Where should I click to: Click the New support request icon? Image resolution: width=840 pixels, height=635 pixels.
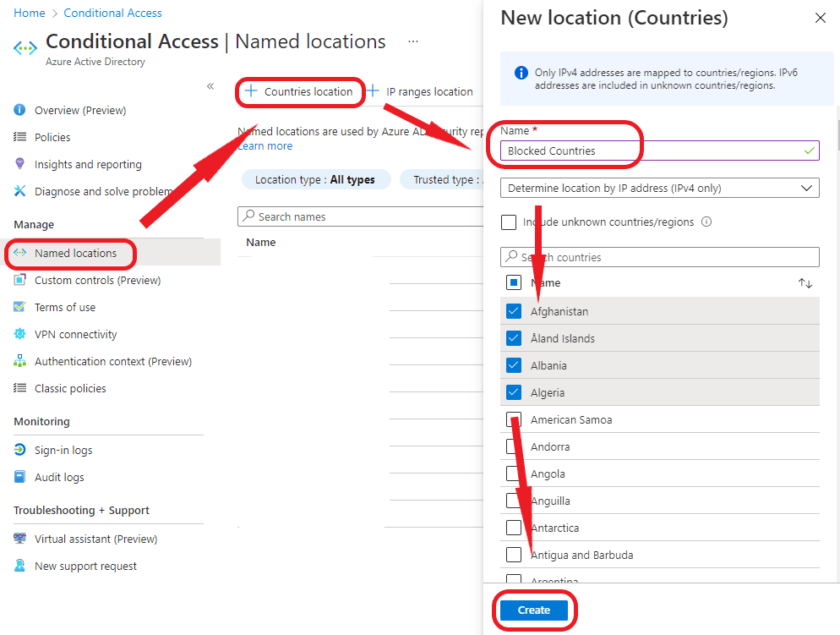[19, 566]
